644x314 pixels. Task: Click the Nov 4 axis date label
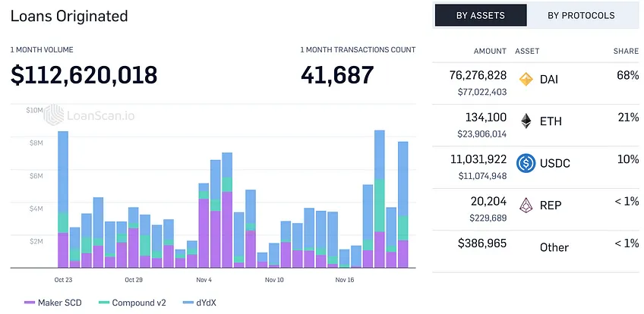[204, 280]
